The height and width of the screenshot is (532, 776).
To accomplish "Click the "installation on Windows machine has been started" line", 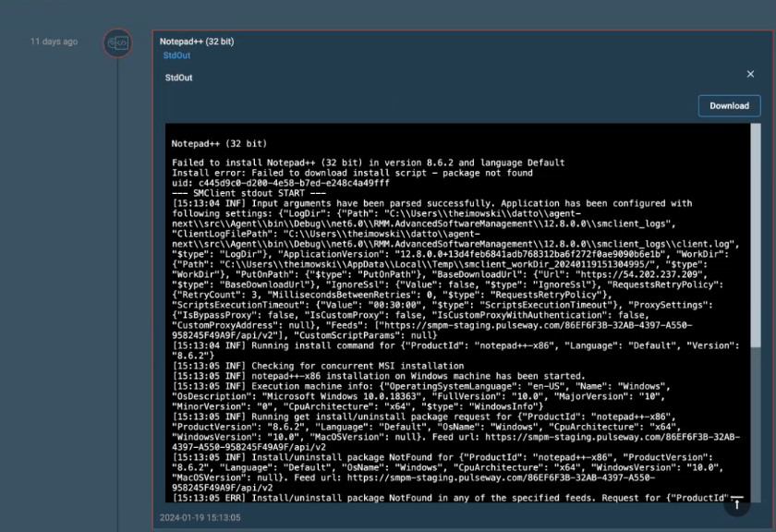I will [x=379, y=376].
